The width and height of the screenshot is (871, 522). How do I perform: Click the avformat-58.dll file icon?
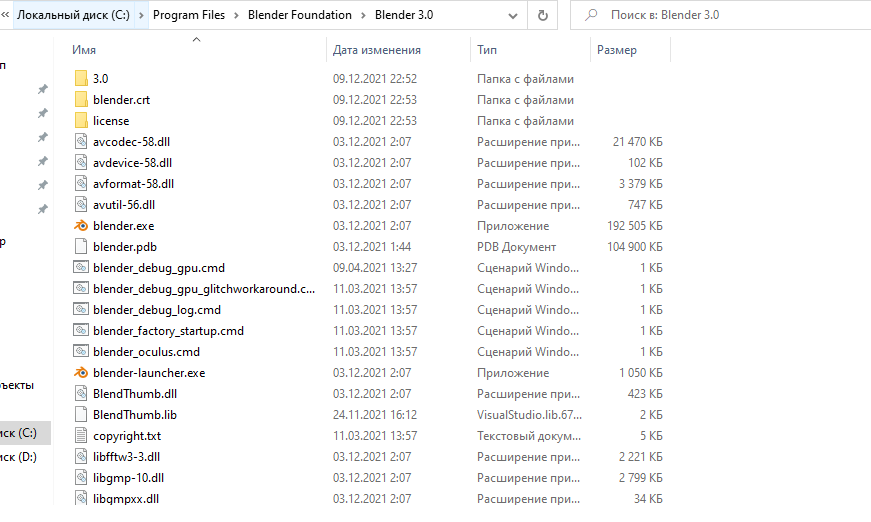click(81, 183)
